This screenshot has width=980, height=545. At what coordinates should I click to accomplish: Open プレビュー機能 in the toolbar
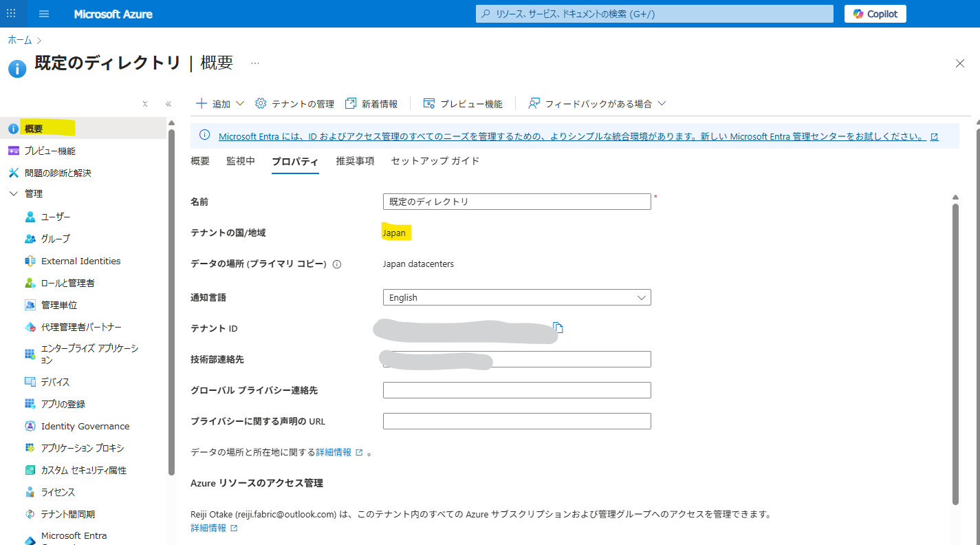pyautogui.click(x=463, y=104)
